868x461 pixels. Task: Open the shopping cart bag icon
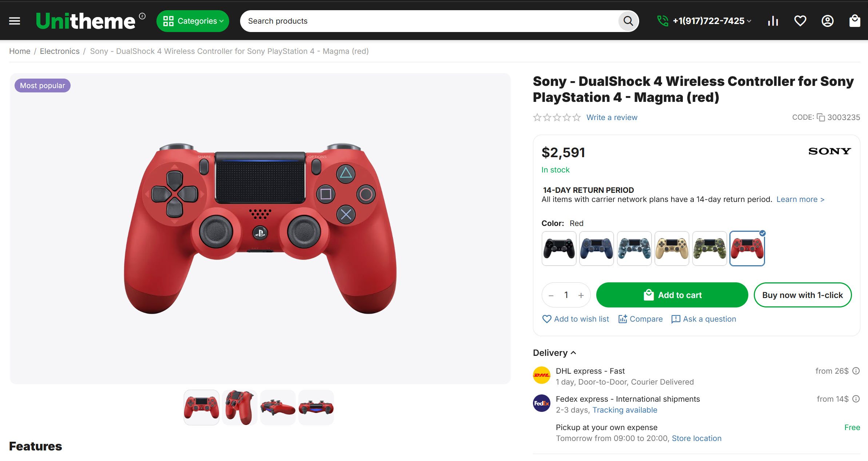(x=855, y=21)
